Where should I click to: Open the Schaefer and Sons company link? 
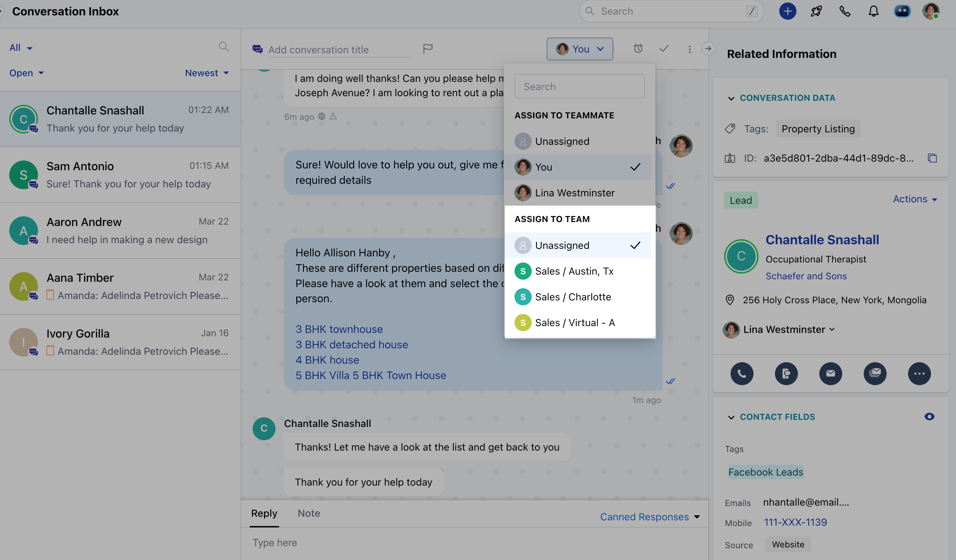tap(806, 276)
